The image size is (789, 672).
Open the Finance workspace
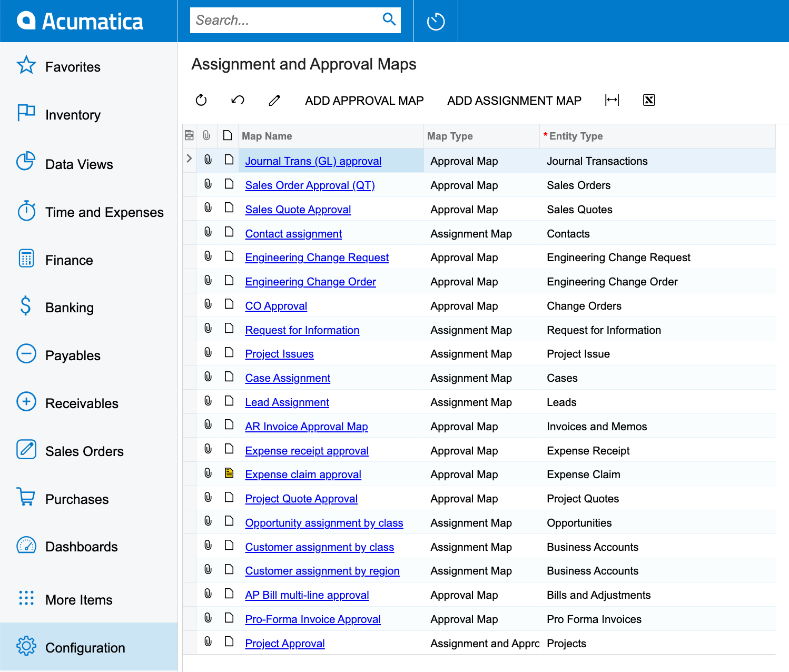[x=88, y=260]
